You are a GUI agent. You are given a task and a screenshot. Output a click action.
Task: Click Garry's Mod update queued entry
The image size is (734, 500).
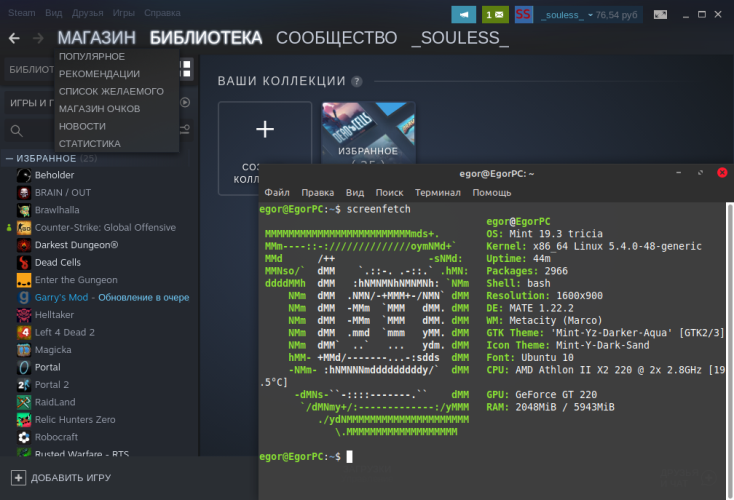pyautogui.click(x=112, y=297)
